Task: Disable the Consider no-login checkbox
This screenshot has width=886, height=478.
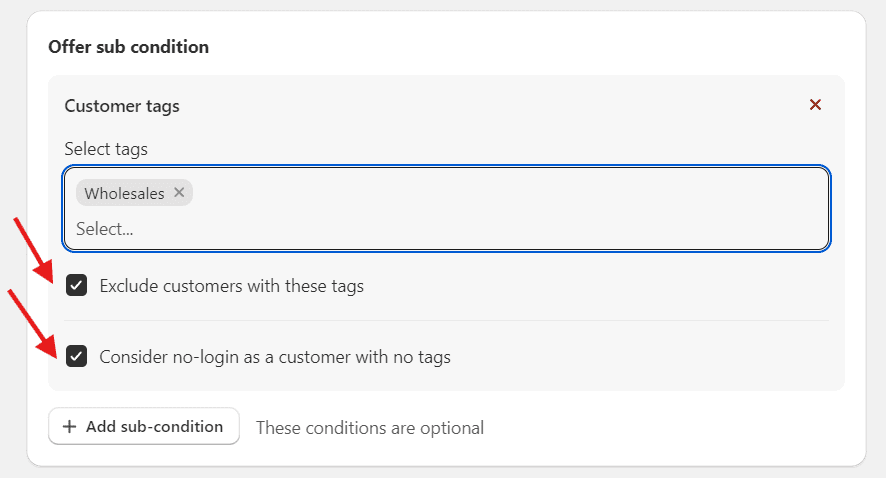Action: point(76,356)
